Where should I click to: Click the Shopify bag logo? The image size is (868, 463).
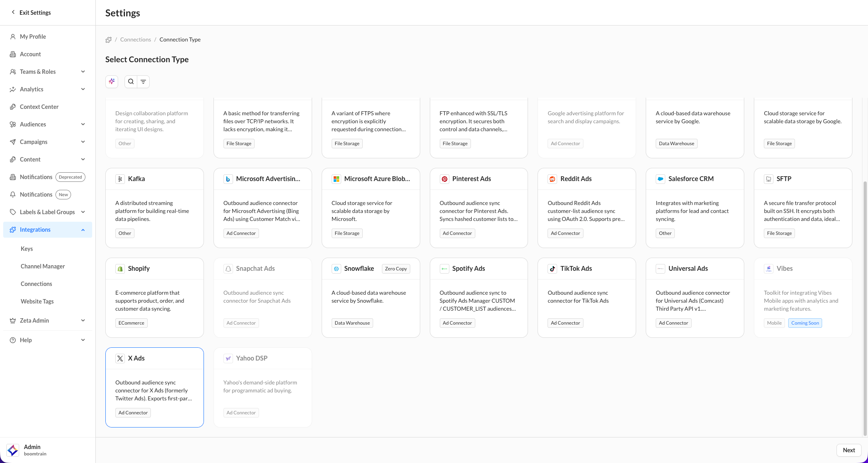click(120, 269)
